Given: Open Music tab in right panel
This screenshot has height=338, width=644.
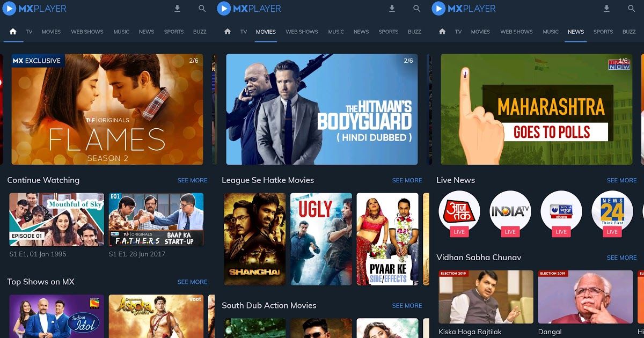Looking at the screenshot, I should coord(551,32).
